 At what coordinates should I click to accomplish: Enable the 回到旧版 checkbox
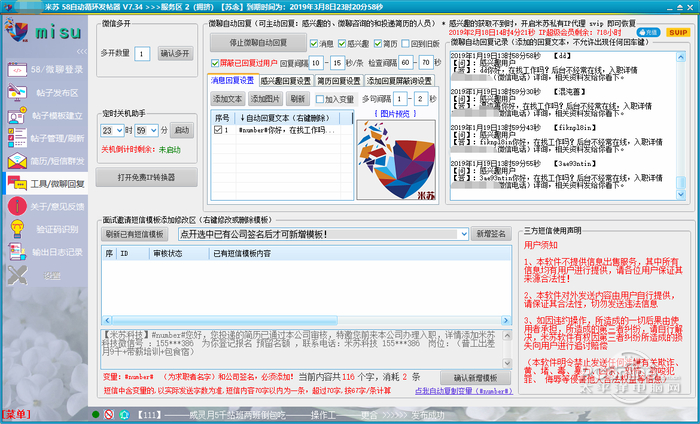click(x=405, y=43)
